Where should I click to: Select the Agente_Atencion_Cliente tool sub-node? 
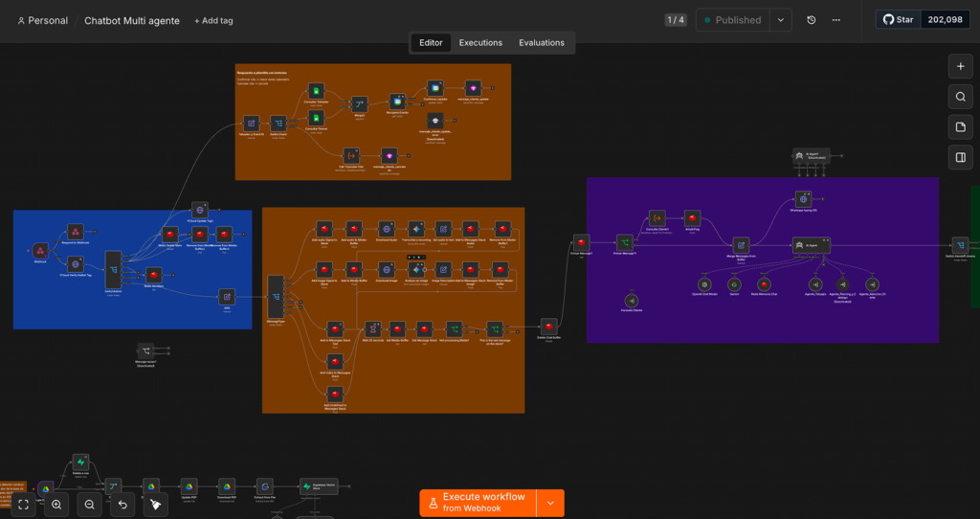tap(872, 284)
